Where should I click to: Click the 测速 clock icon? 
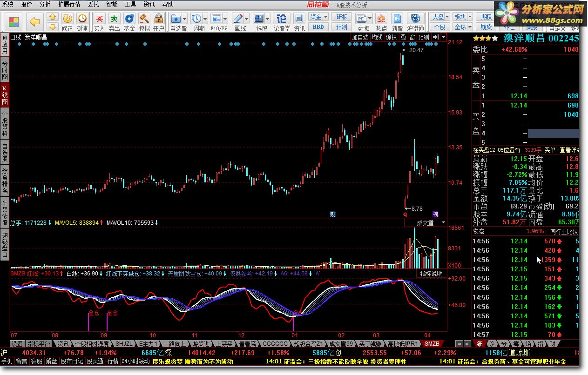tap(82, 18)
